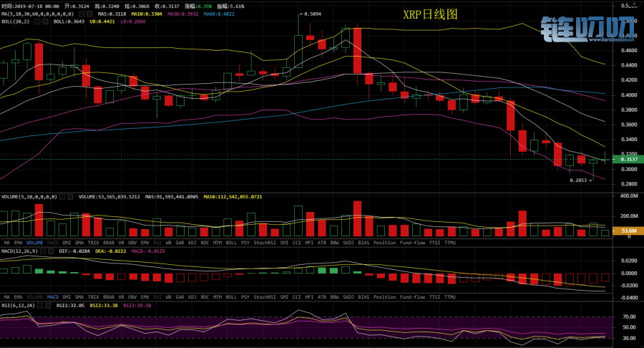Select CCI tab in row under MACD chart

click(x=296, y=297)
